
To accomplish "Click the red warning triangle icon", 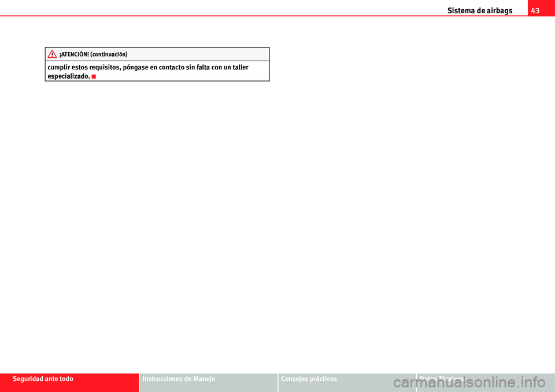I will [52, 54].
